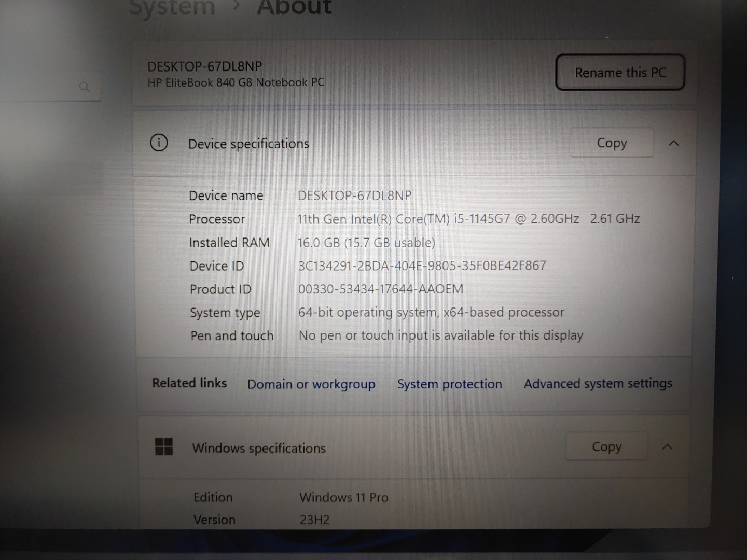Click the Windows specifications title

click(x=259, y=448)
